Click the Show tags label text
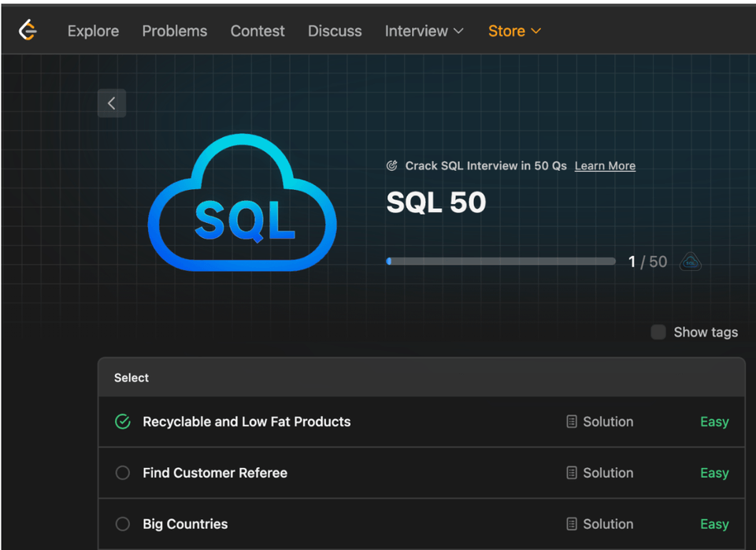This screenshot has height=550, width=756. click(706, 332)
